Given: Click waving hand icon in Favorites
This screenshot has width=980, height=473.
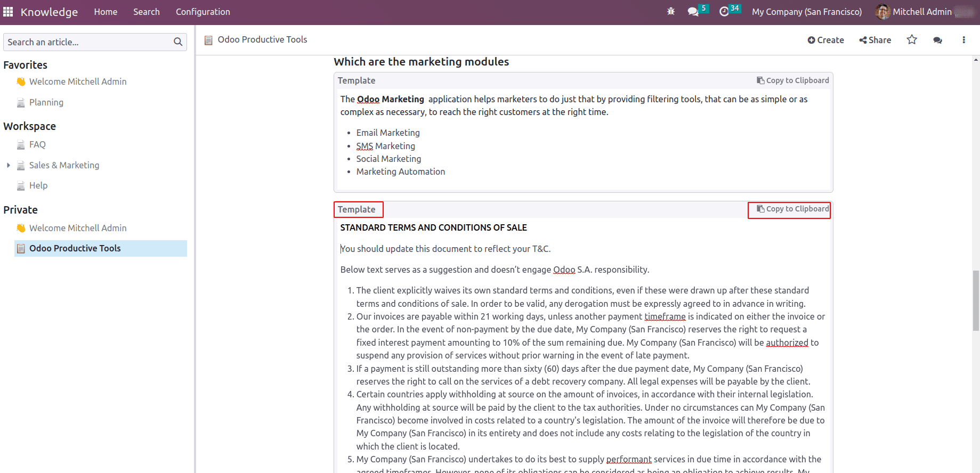Looking at the screenshot, I should click(21, 81).
